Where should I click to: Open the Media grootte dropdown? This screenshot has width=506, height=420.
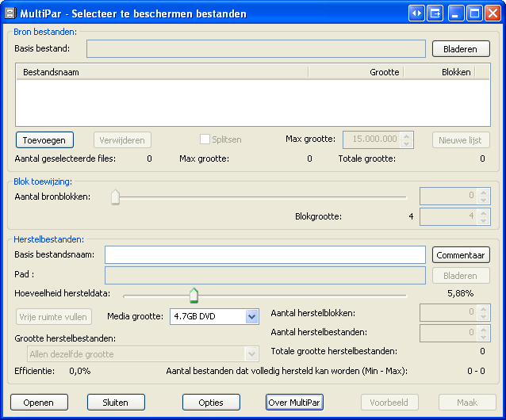pos(251,316)
